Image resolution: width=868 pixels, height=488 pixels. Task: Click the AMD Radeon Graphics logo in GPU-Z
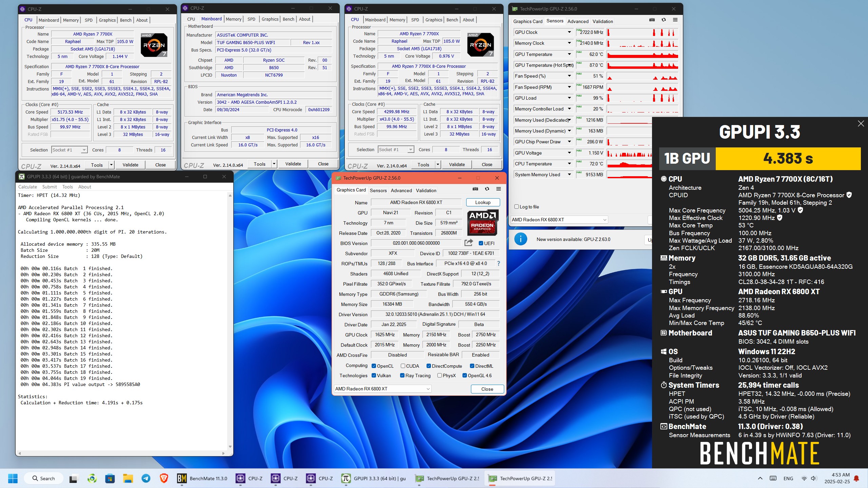tap(482, 223)
